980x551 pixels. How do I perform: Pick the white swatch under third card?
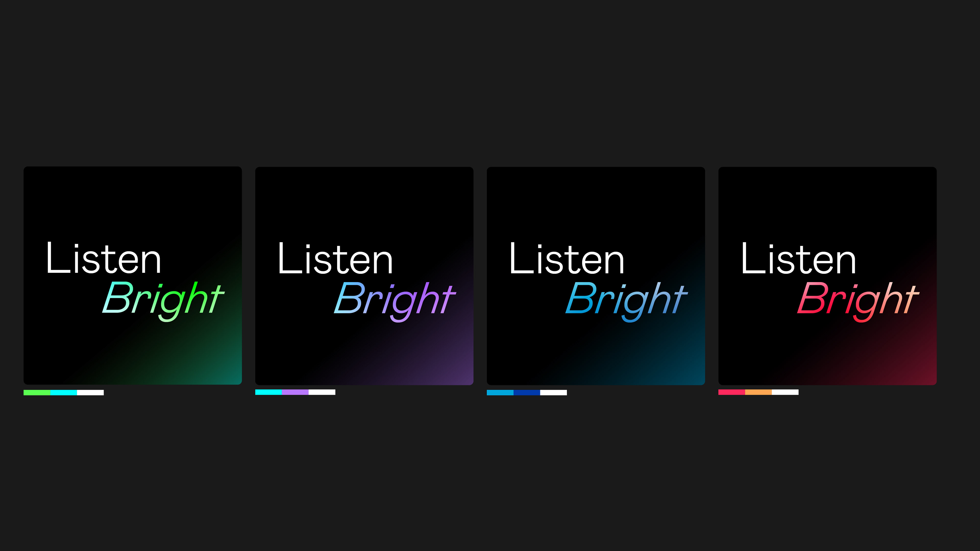click(554, 392)
